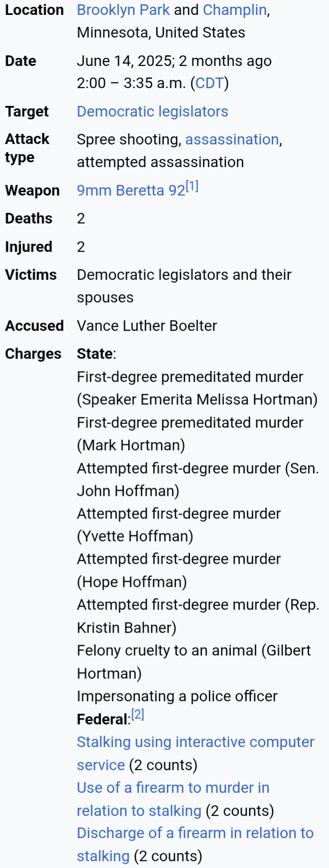Follow the assassination link in Attack type

coord(232,139)
